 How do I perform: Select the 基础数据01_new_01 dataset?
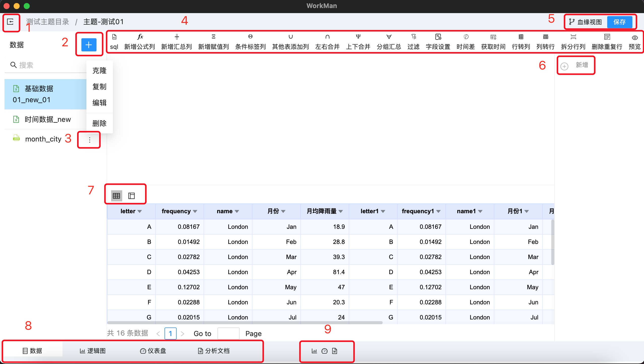[x=45, y=94]
